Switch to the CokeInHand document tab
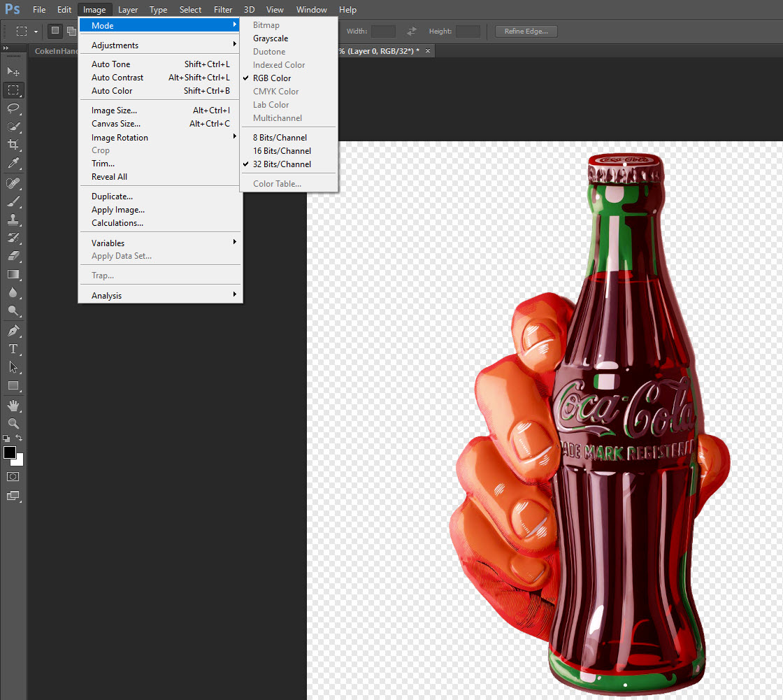783x700 pixels. [x=55, y=50]
